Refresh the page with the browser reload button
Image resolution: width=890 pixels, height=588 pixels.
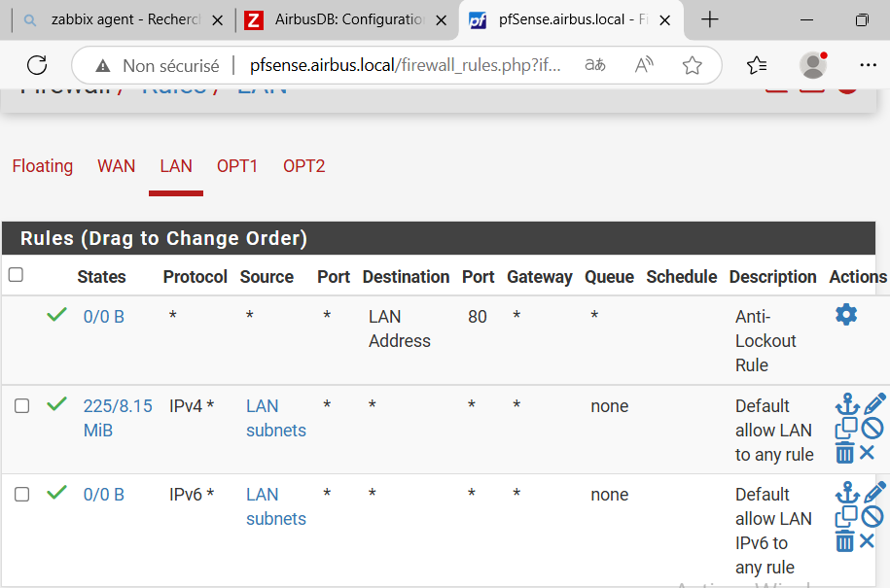[x=37, y=65]
